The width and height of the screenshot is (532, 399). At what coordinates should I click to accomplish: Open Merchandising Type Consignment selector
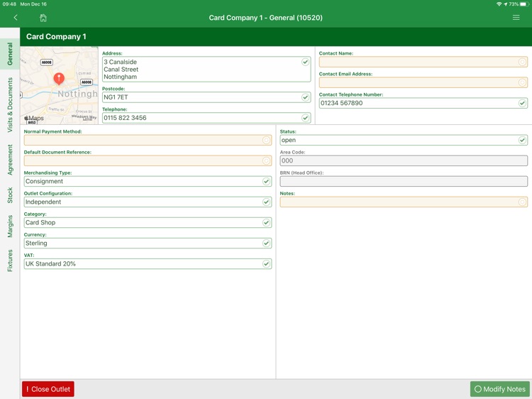[x=148, y=182]
